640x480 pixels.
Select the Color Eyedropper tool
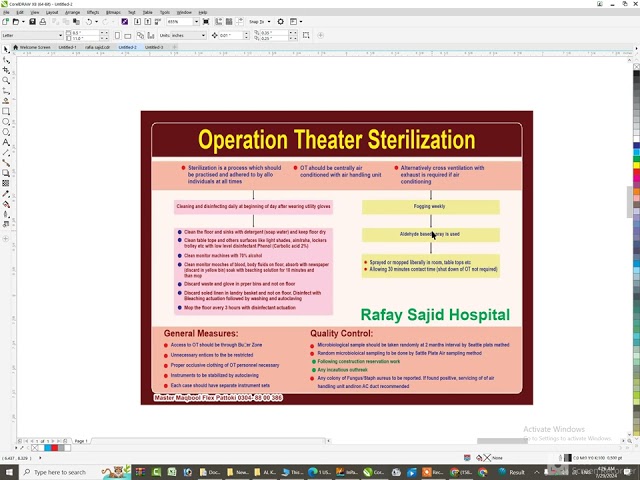[x=6, y=194]
